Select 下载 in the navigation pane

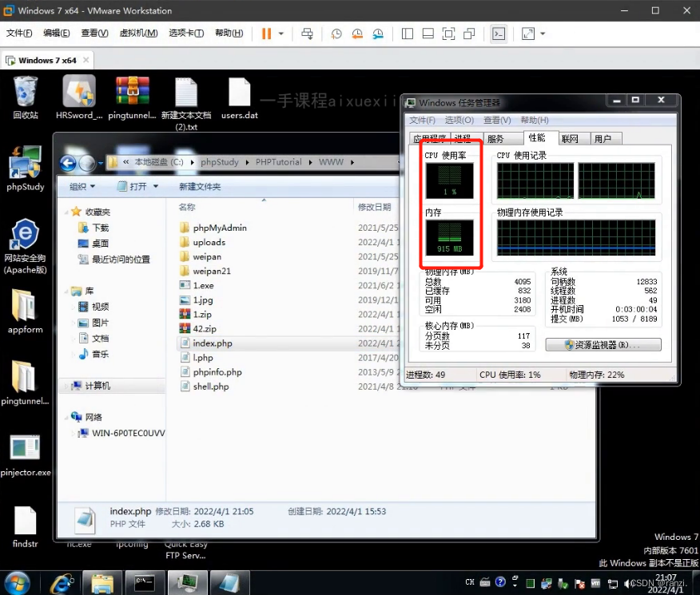pos(100,228)
